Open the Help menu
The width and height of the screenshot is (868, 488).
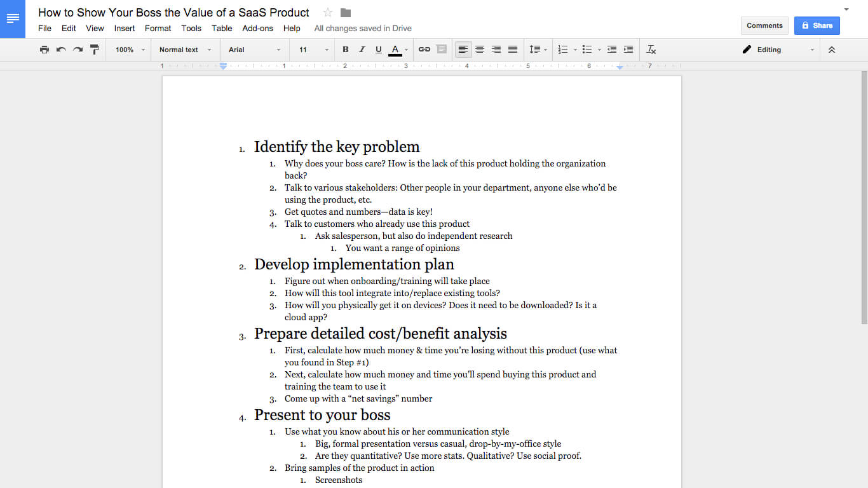(292, 29)
